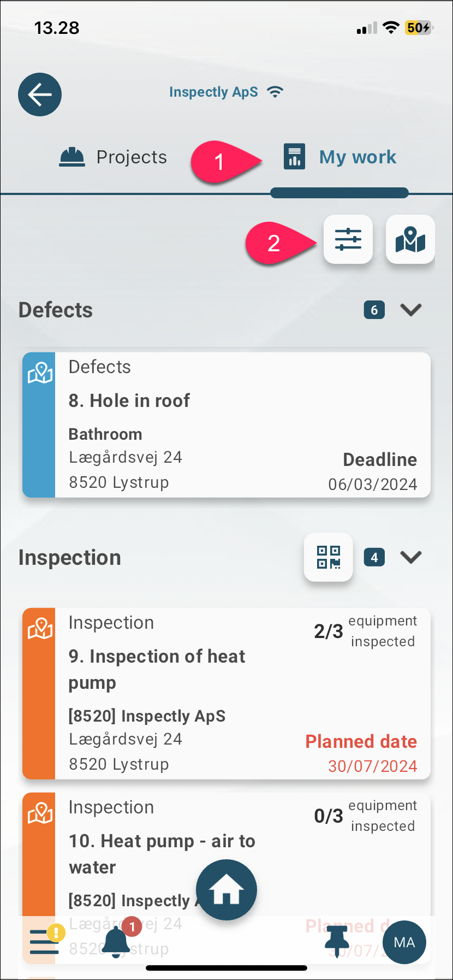Tap the Defects count badge showing 6

pyautogui.click(x=374, y=310)
